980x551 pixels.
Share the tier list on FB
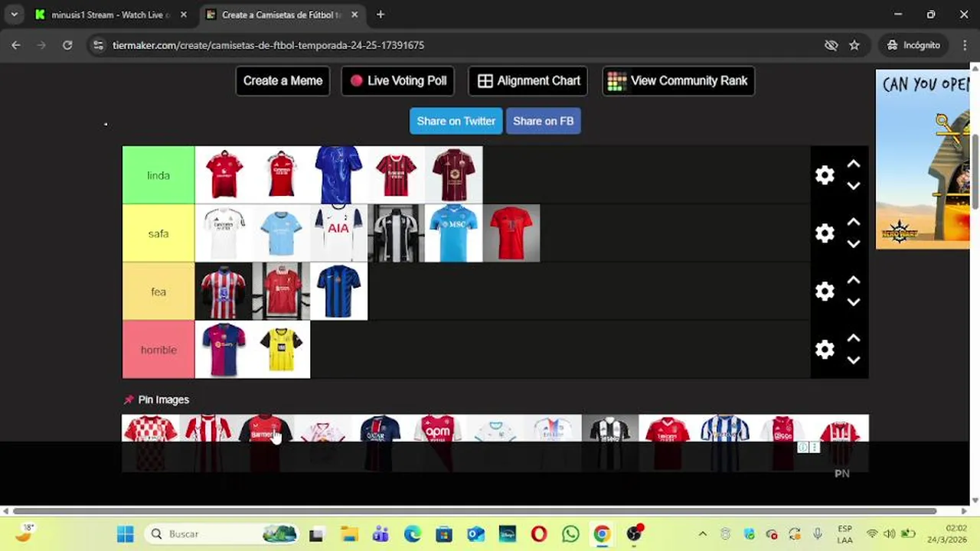(x=543, y=121)
